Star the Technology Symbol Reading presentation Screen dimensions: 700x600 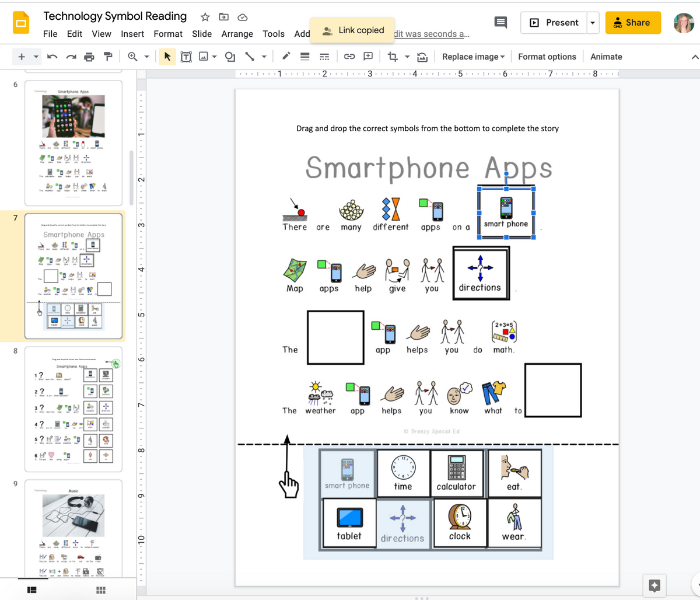point(205,17)
